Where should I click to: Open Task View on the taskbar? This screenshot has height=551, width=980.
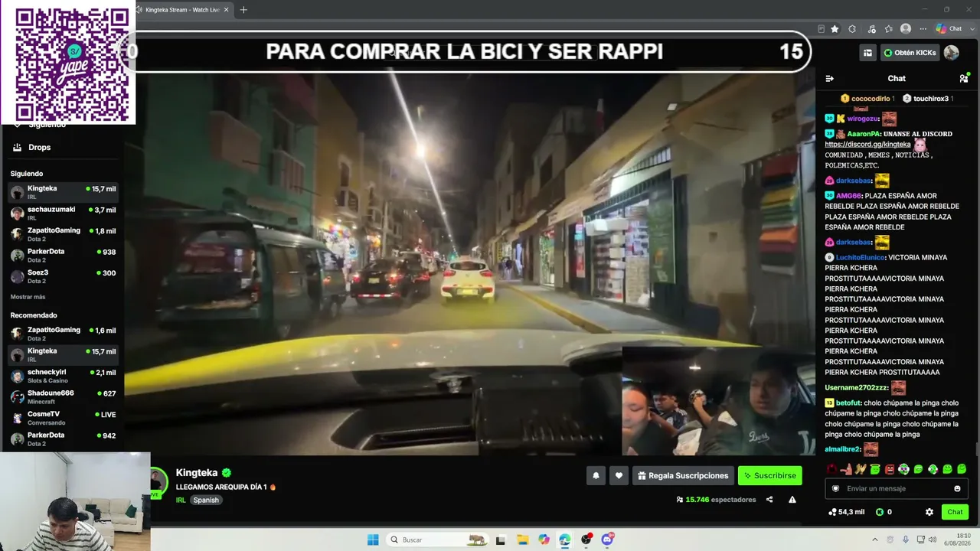tap(501, 540)
